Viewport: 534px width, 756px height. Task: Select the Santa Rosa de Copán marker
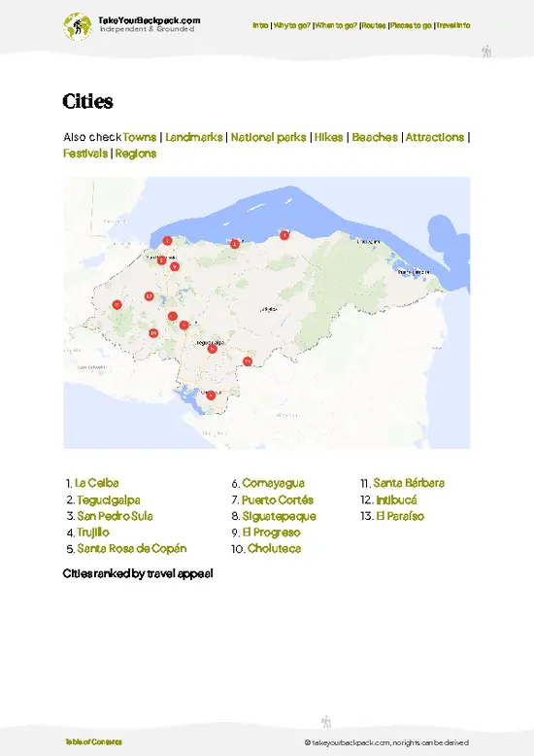117,305
